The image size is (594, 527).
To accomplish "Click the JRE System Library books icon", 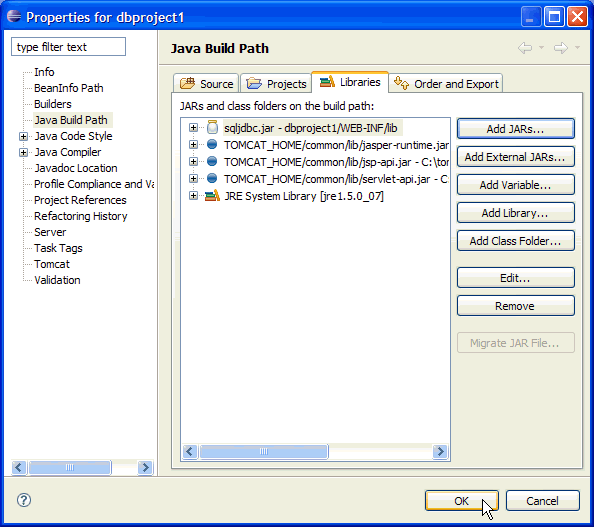I will coord(212,195).
